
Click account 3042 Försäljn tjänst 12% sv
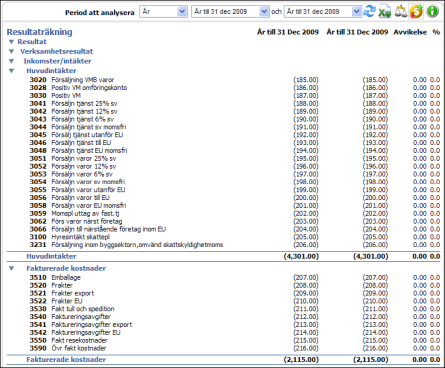point(73,111)
